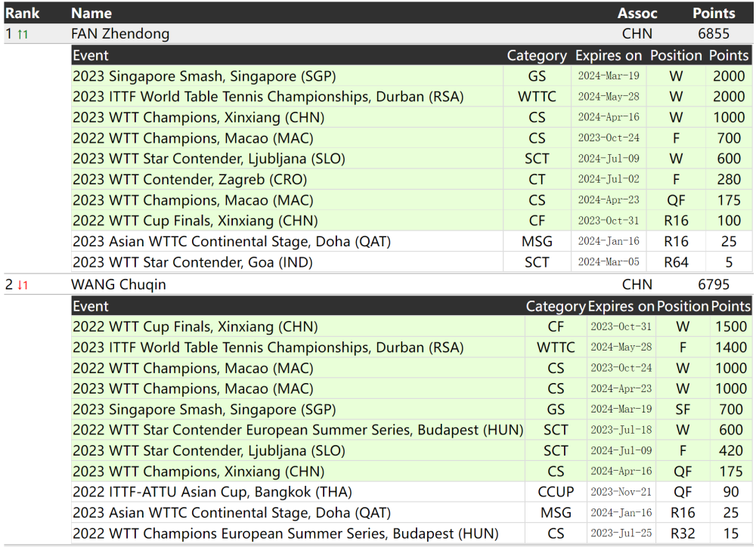
Task: Click 2022 WTT Champions European Summer Series, Budapest event
Action: click(286, 534)
